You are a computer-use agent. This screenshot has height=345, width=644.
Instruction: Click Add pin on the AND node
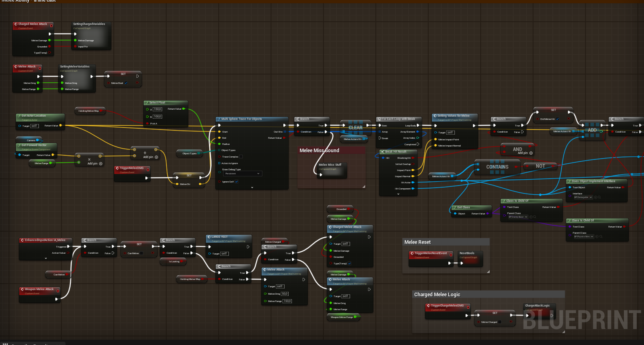[x=531, y=153]
